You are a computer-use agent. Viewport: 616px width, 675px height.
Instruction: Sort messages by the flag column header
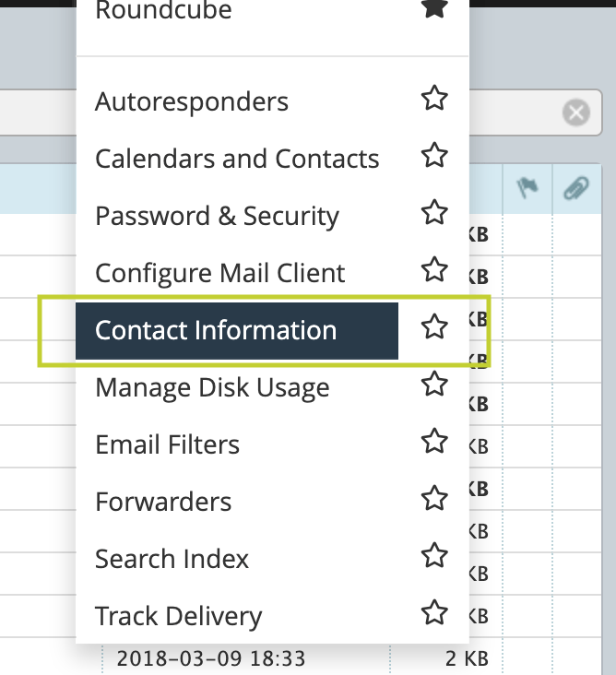coord(527,188)
